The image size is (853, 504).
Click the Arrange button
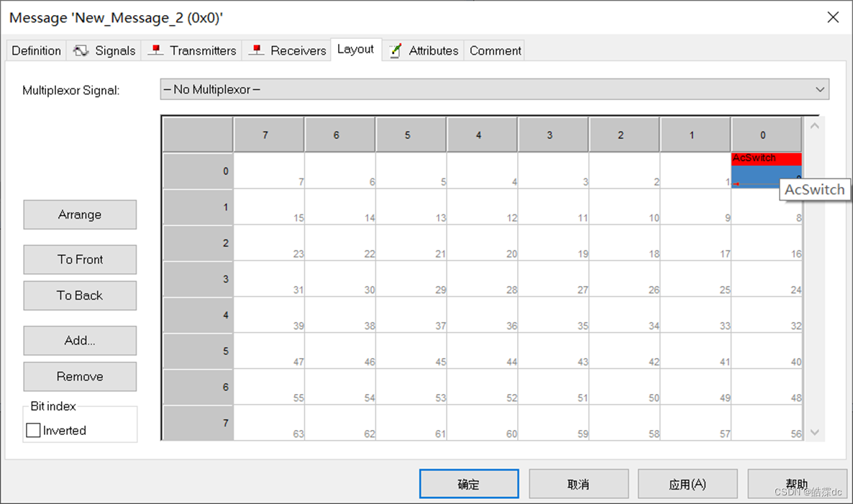(80, 214)
